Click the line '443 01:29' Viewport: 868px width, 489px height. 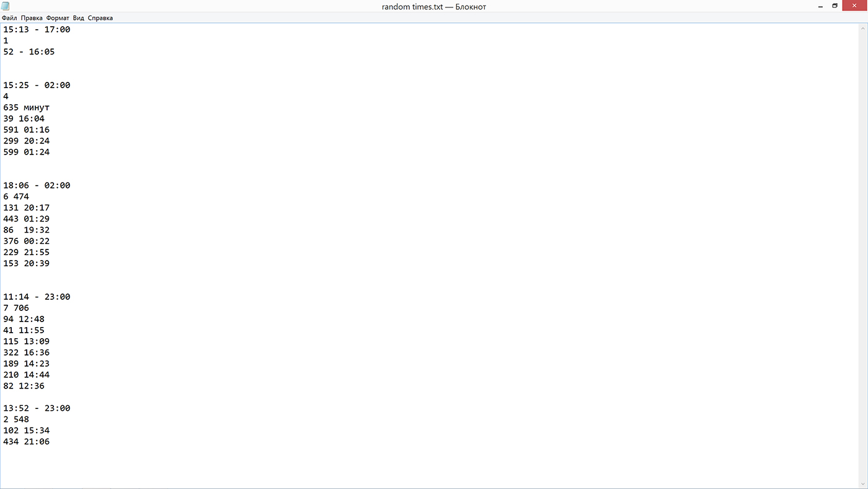point(26,219)
